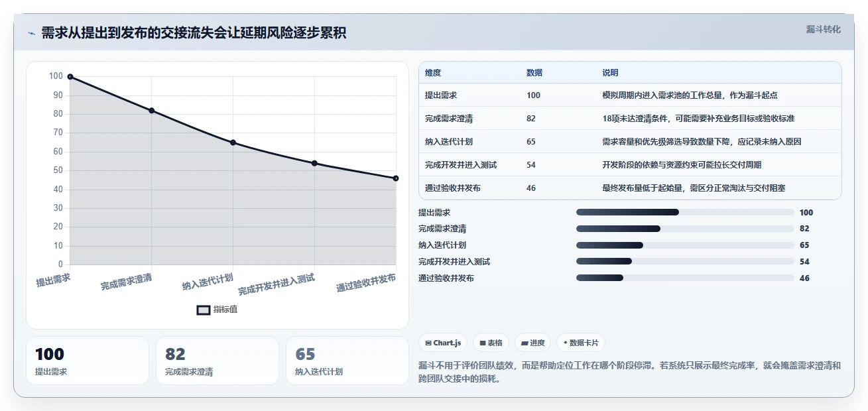
Task: Select the 进度 tag chip
Action: pyautogui.click(x=532, y=343)
